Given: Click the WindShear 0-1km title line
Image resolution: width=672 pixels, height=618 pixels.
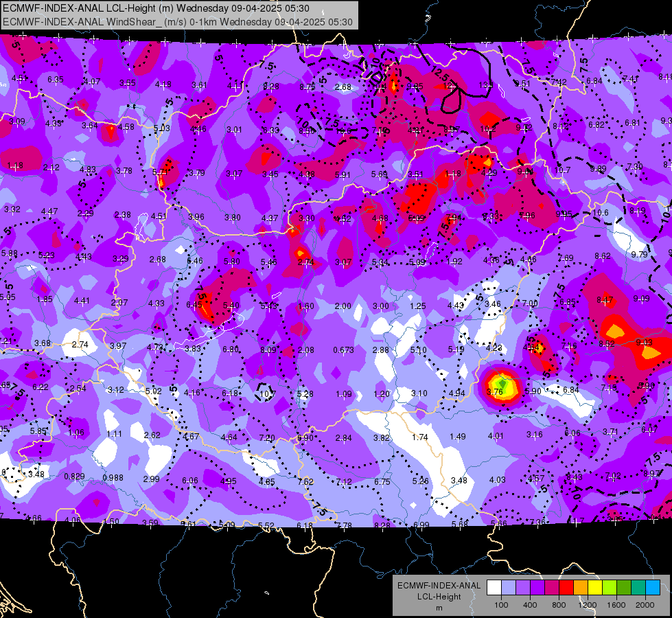Looking at the screenshot, I should coord(177,22).
